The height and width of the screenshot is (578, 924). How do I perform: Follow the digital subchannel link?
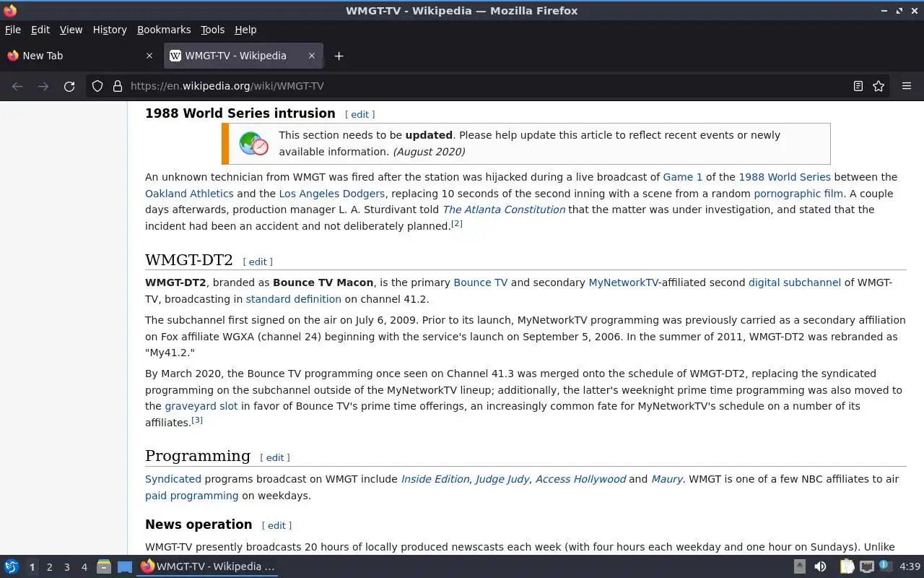tap(795, 282)
